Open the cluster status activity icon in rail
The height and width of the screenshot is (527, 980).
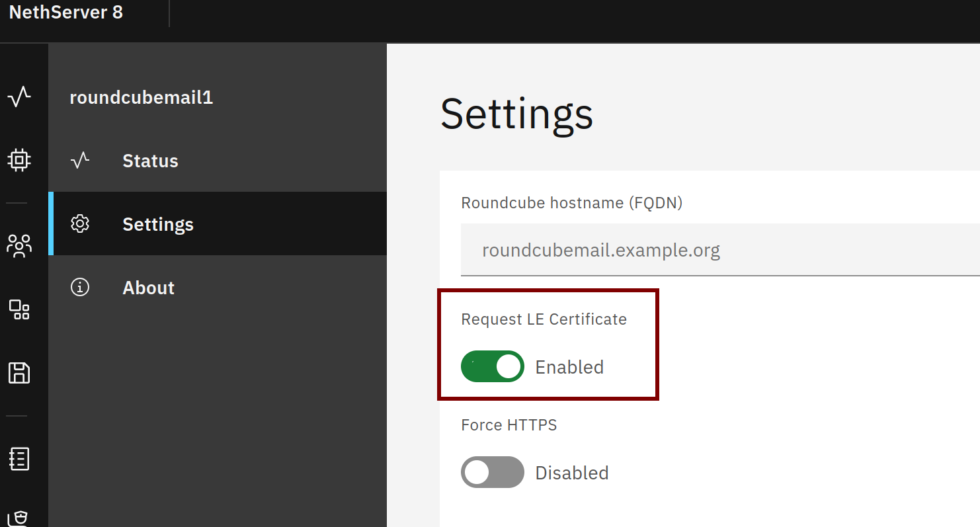coord(19,98)
